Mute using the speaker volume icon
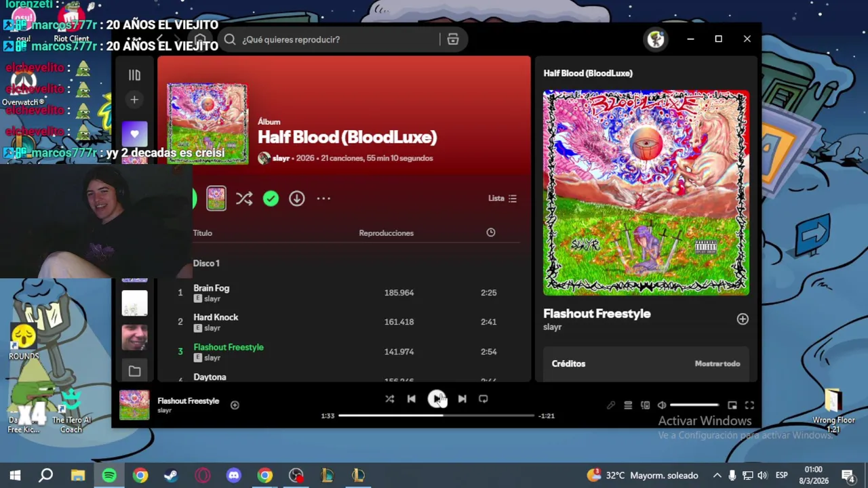 (x=662, y=405)
